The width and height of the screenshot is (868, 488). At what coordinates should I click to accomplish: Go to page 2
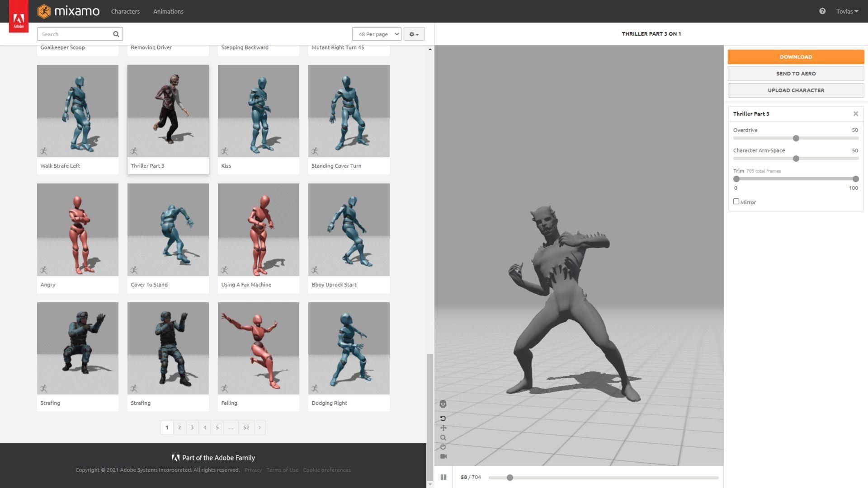179,427
